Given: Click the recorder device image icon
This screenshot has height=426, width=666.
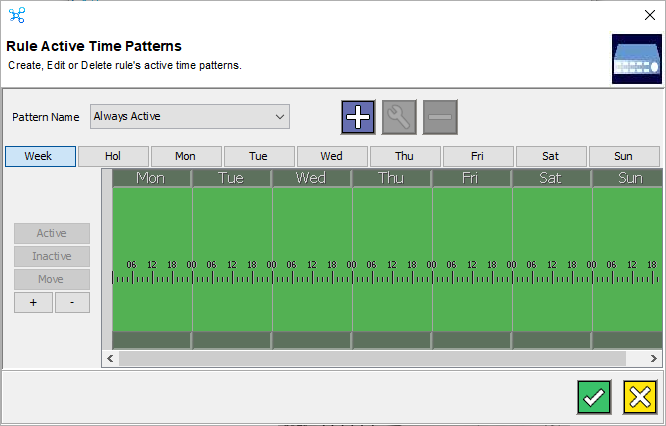Looking at the screenshot, I should point(637,59).
